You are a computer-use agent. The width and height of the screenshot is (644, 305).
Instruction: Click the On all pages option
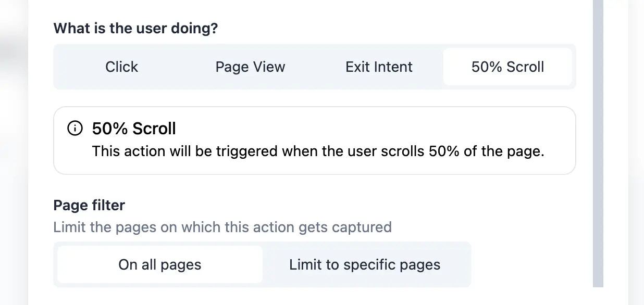pos(159,264)
